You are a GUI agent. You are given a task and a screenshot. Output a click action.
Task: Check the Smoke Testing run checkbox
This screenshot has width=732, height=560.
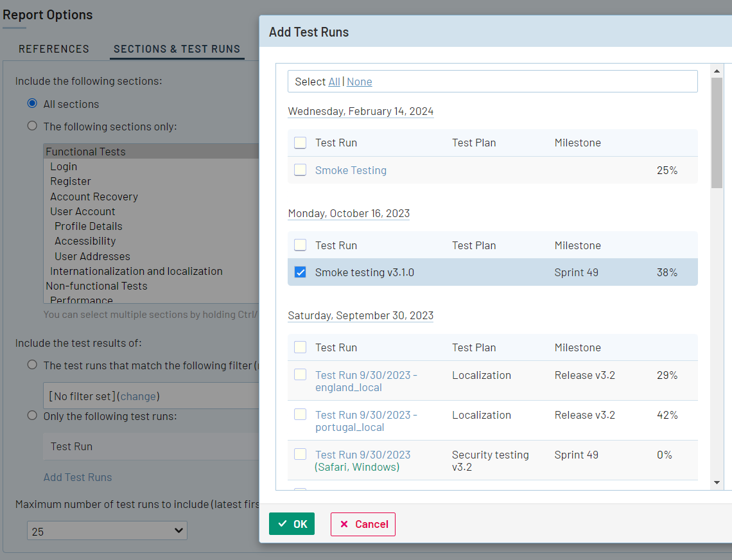tap(300, 170)
